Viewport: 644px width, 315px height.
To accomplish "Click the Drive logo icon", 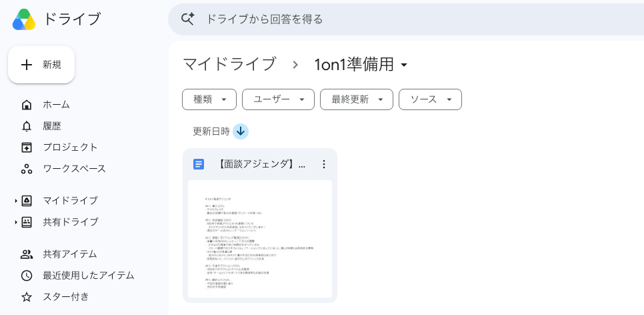I will (x=24, y=19).
